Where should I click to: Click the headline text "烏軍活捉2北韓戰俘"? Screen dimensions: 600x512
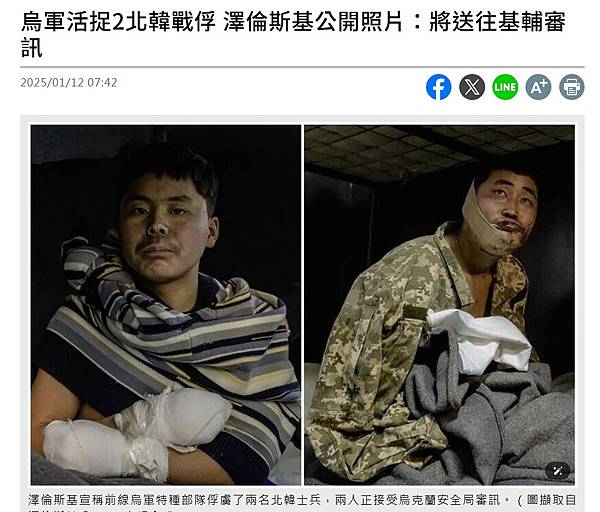[119, 21]
